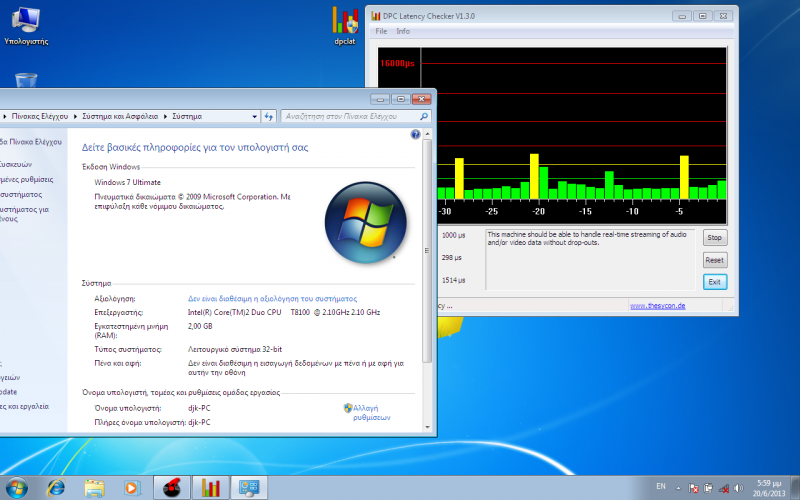Open the www.thesycon.de link

[x=657, y=306]
